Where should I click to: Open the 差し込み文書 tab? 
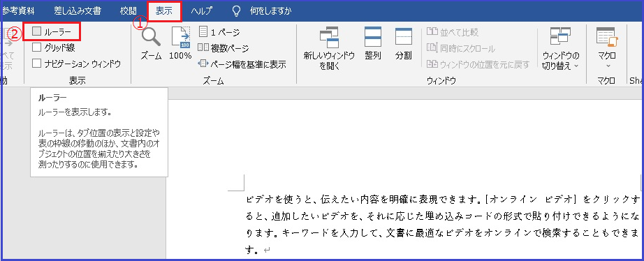78,11
